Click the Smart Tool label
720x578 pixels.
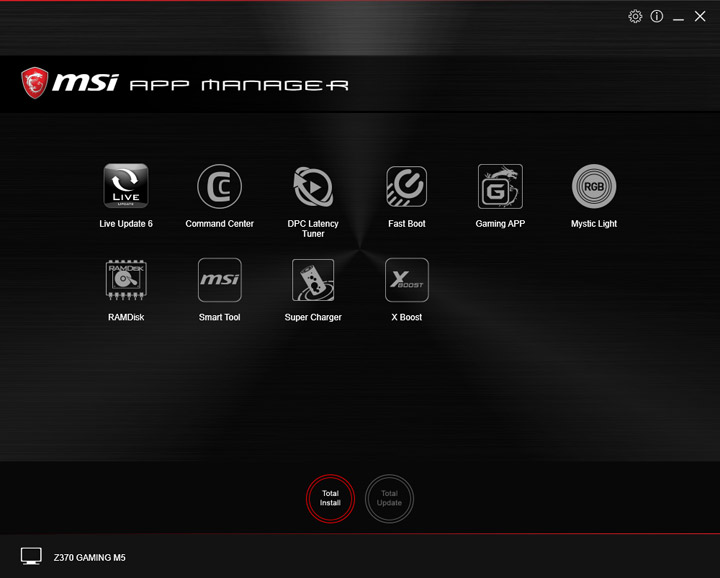pyautogui.click(x=219, y=317)
